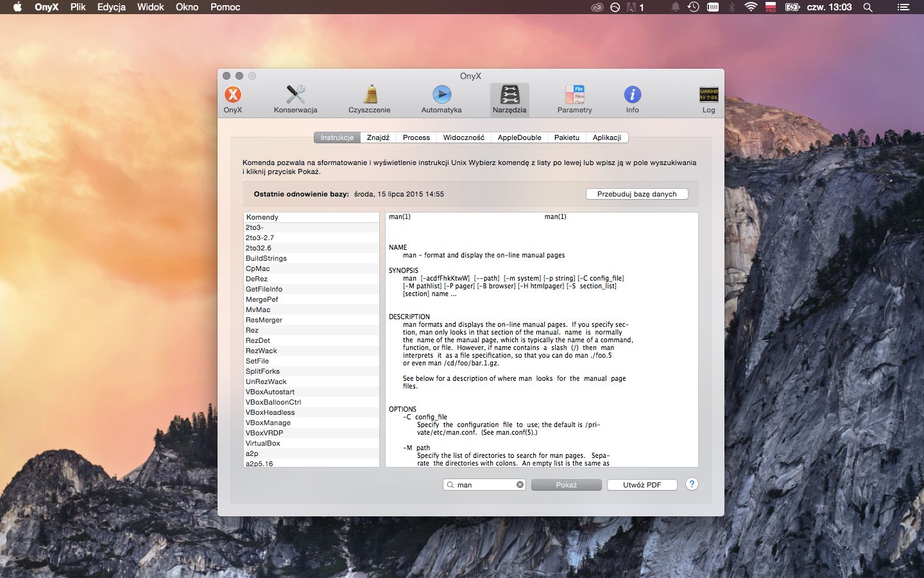Open the Automatyka section
This screenshot has width=924, height=578.
441,100
